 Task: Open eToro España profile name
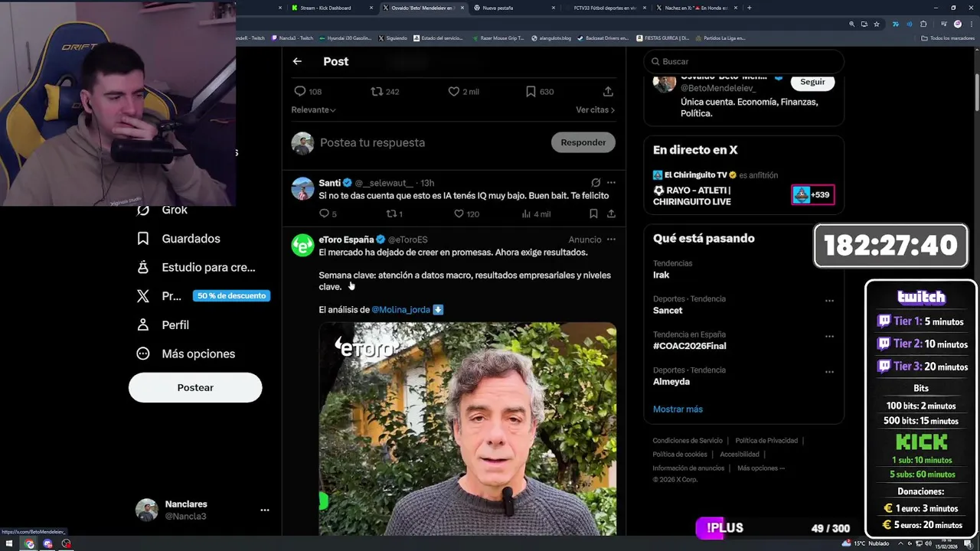point(346,240)
